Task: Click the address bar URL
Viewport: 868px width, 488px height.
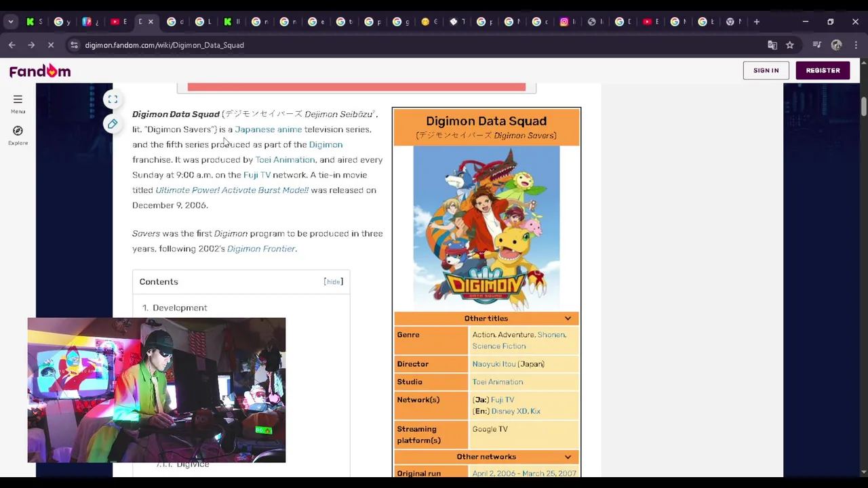Action: (x=164, y=45)
